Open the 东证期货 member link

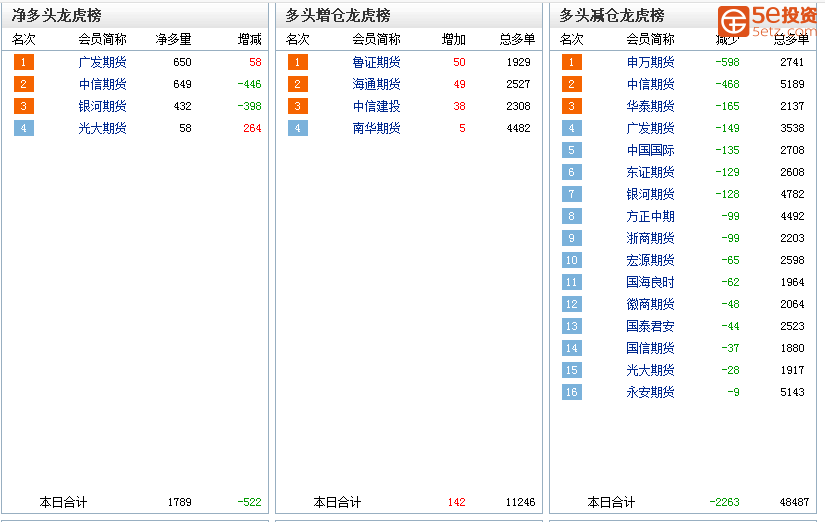(x=651, y=172)
